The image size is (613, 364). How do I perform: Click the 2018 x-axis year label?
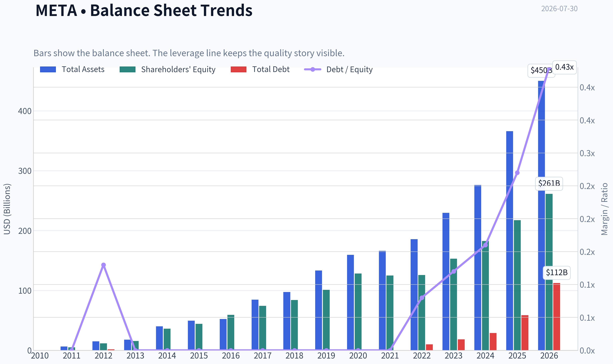294,356
